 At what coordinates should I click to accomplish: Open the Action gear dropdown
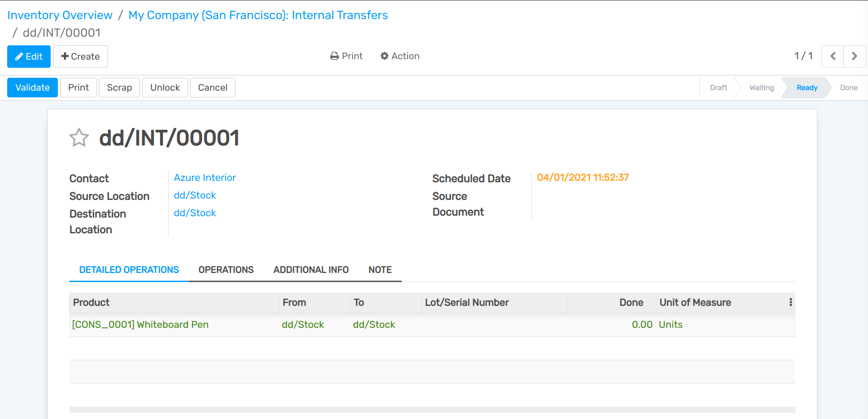[400, 56]
